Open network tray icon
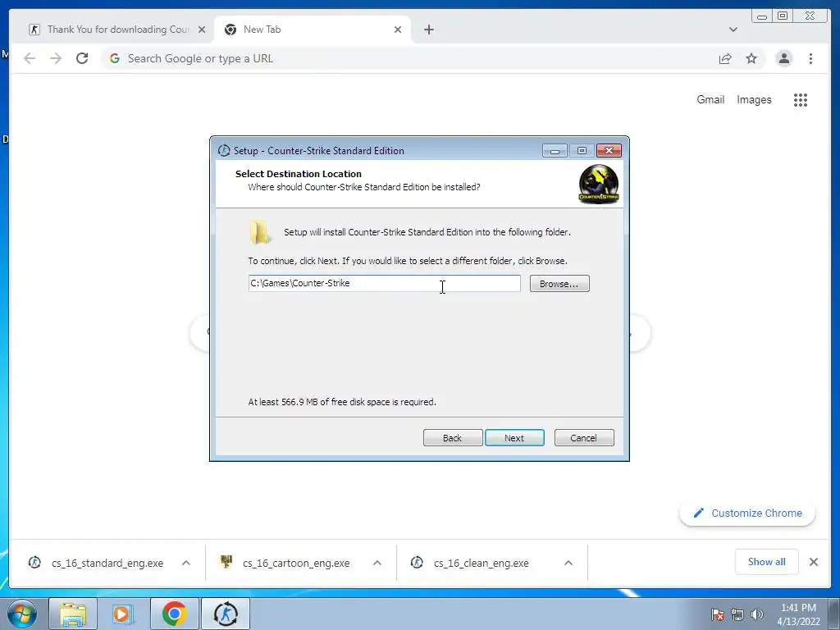The height and width of the screenshot is (630, 840). tap(737, 614)
